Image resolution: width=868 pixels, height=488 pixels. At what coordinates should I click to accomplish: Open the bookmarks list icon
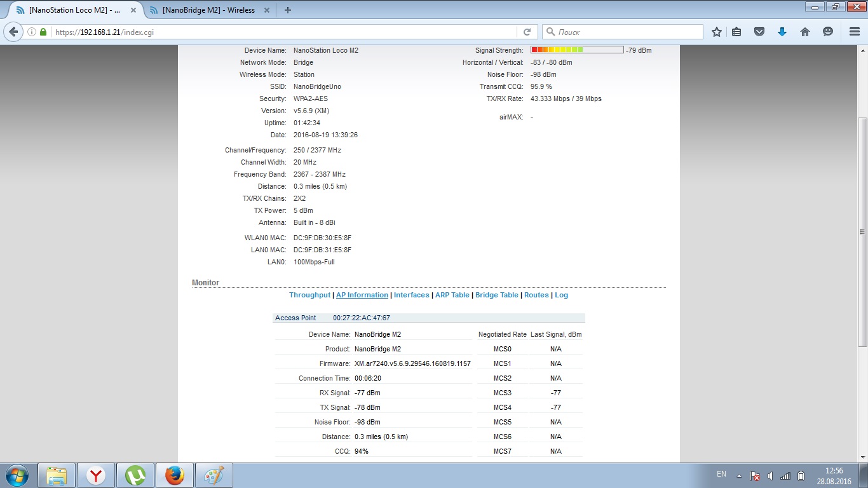click(x=736, y=32)
